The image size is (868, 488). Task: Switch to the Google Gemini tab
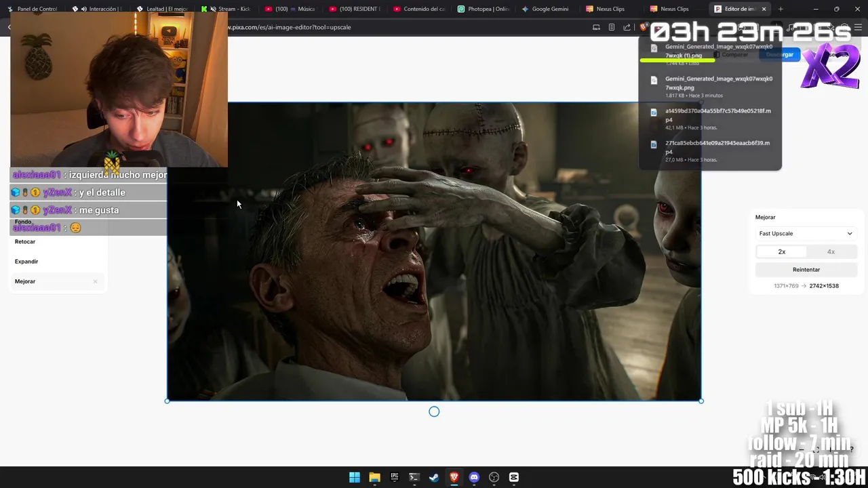coord(547,9)
